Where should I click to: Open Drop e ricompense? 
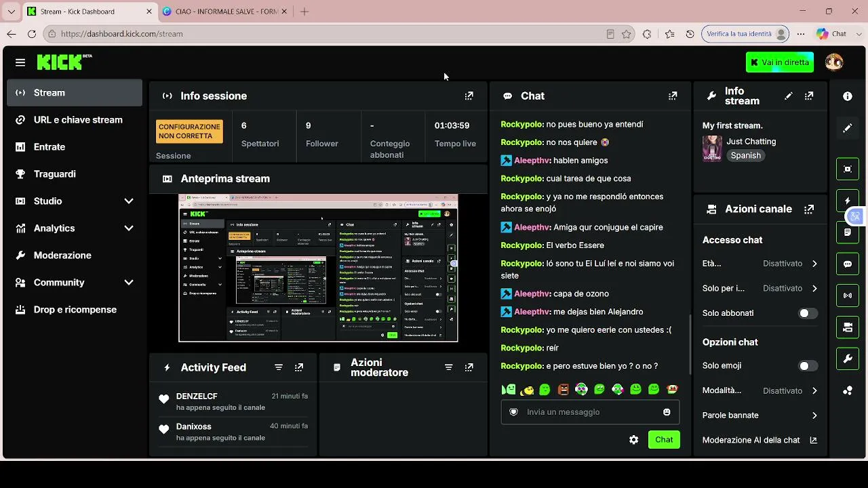75,310
